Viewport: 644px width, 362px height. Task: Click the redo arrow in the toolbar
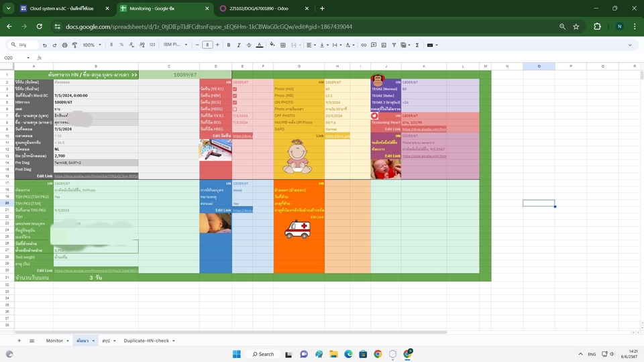coord(54,45)
